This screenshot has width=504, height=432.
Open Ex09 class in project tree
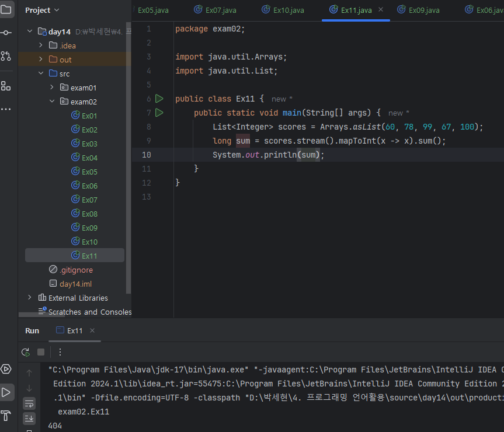tap(84, 228)
